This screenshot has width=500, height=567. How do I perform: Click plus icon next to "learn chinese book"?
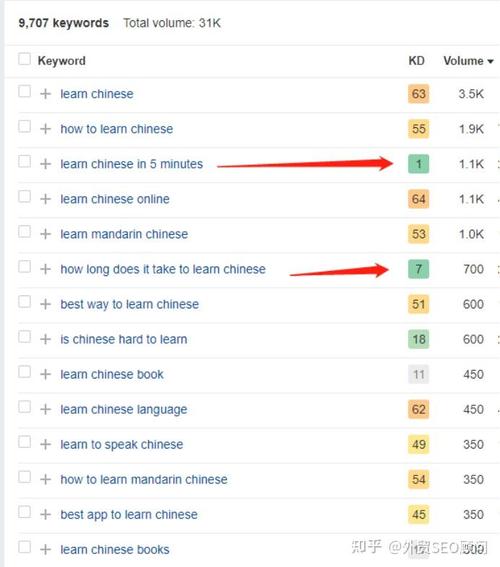tap(45, 374)
